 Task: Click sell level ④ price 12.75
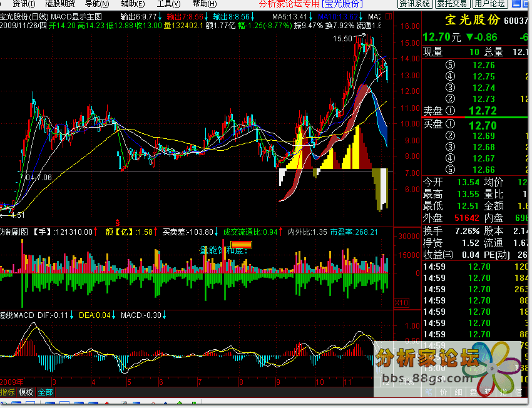point(484,76)
